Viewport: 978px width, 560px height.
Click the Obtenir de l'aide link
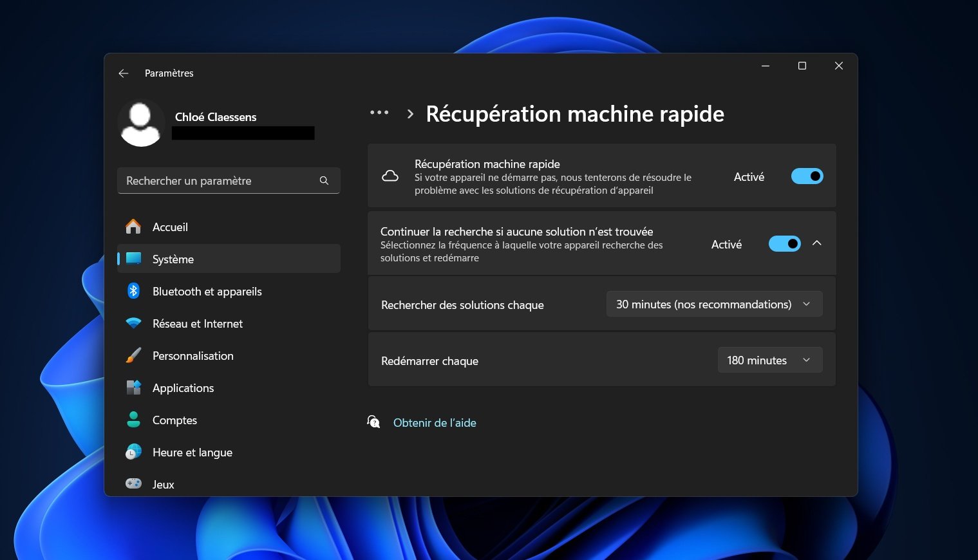435,423
